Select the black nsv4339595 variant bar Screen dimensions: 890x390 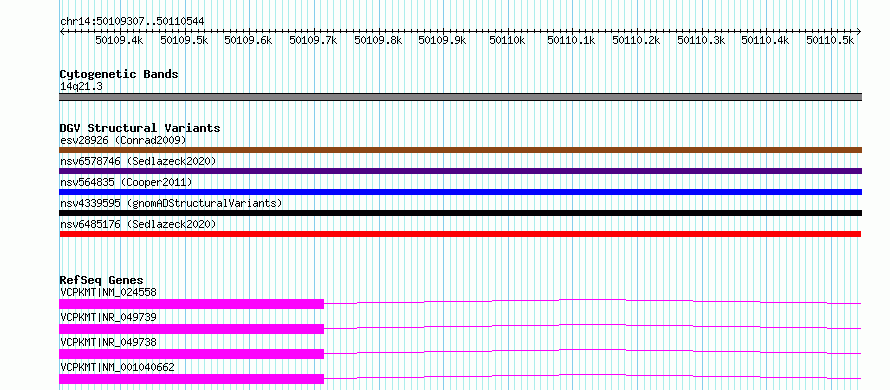tap(460, 213)
